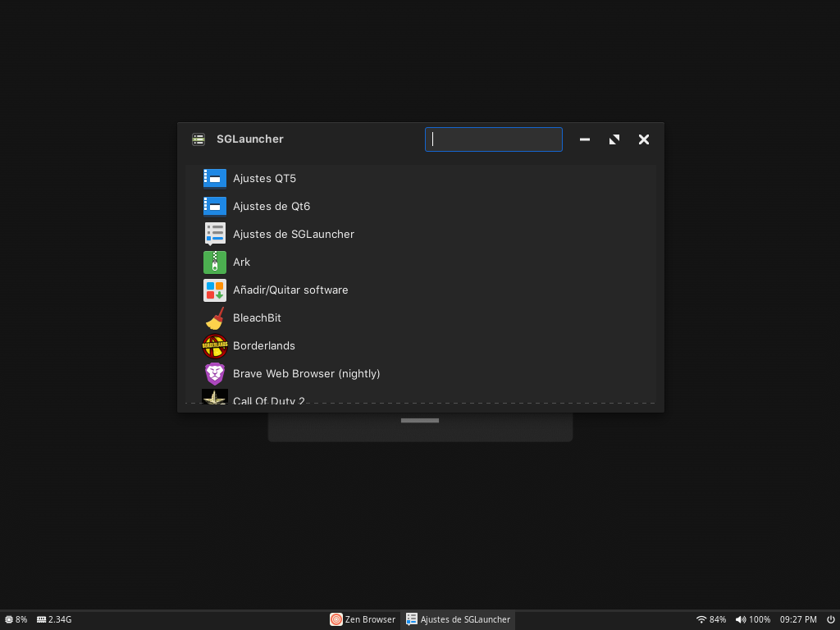Click the Ajustes de SGLauncher taskbar icon
Image resolution: width=840 pixels, height=630 pixels.
[x=412, y=619]
